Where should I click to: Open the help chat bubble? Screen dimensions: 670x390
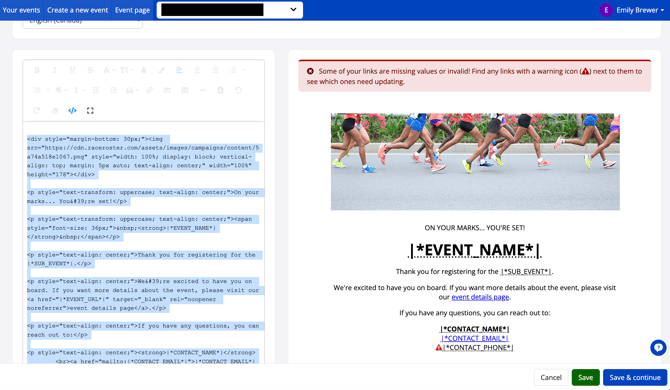(658, 347)
